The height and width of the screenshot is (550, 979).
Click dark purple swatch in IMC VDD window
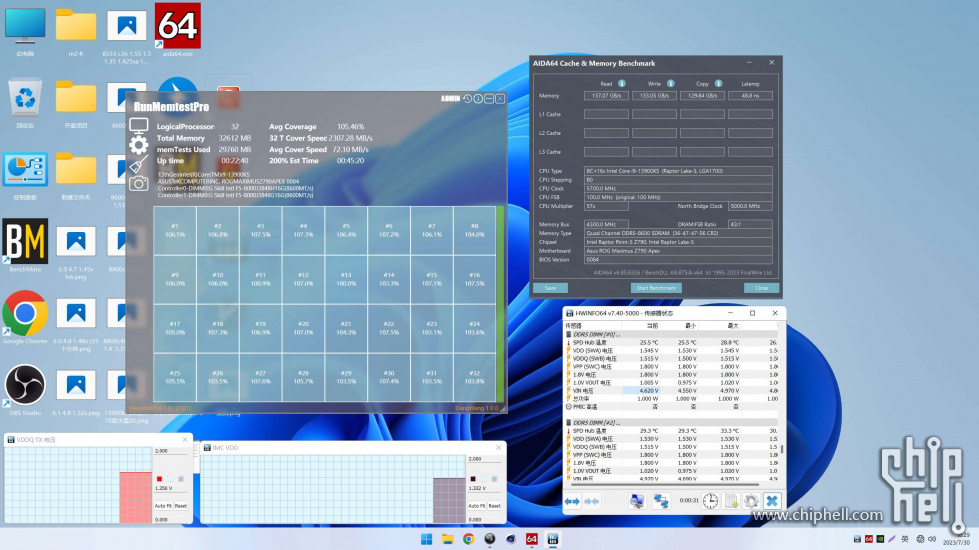point(473,479)
